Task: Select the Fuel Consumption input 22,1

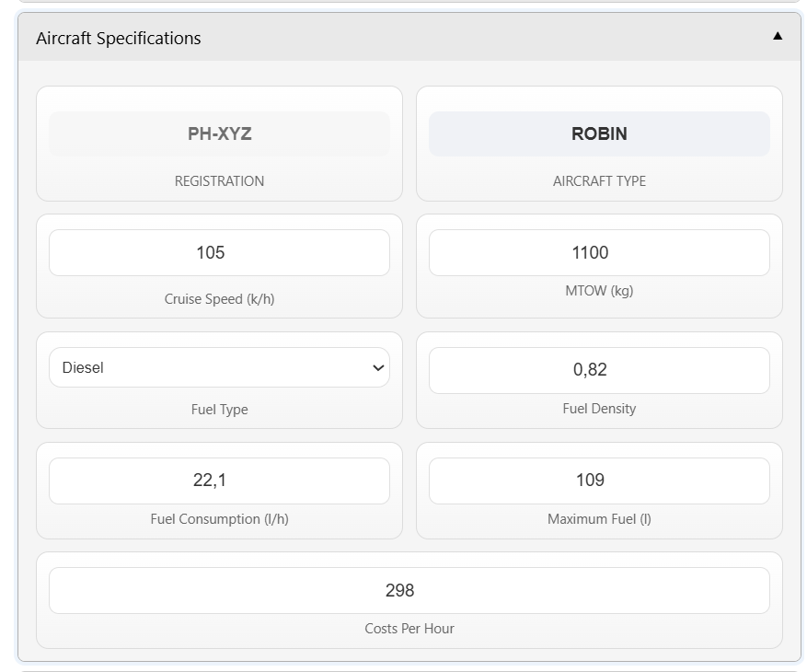Action: click(219, 481)
